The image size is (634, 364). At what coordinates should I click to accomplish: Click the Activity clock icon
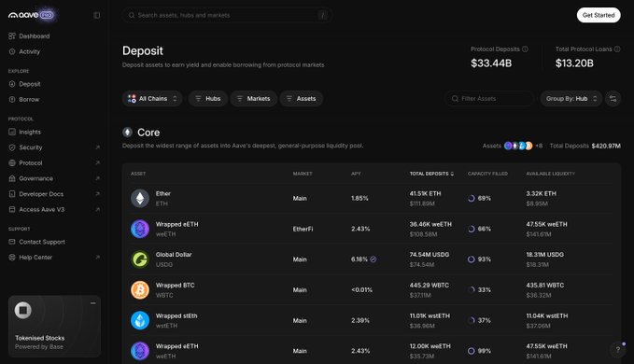tap(12, 51)
